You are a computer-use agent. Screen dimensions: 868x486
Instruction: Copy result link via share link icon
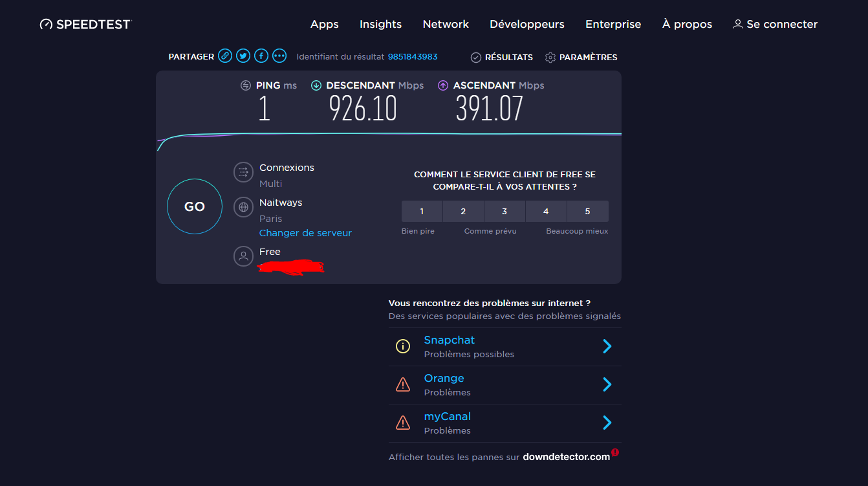pyautogui.click(x=225, y=56)
